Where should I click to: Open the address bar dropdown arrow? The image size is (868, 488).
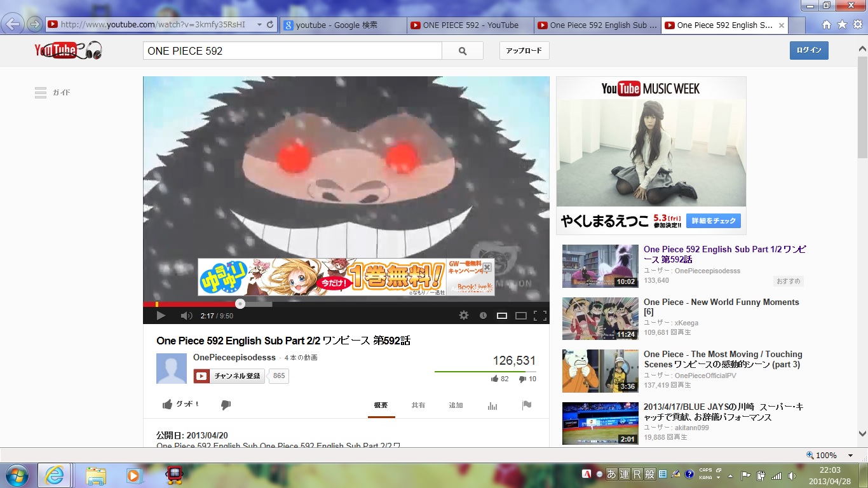[x=259, y=25]
